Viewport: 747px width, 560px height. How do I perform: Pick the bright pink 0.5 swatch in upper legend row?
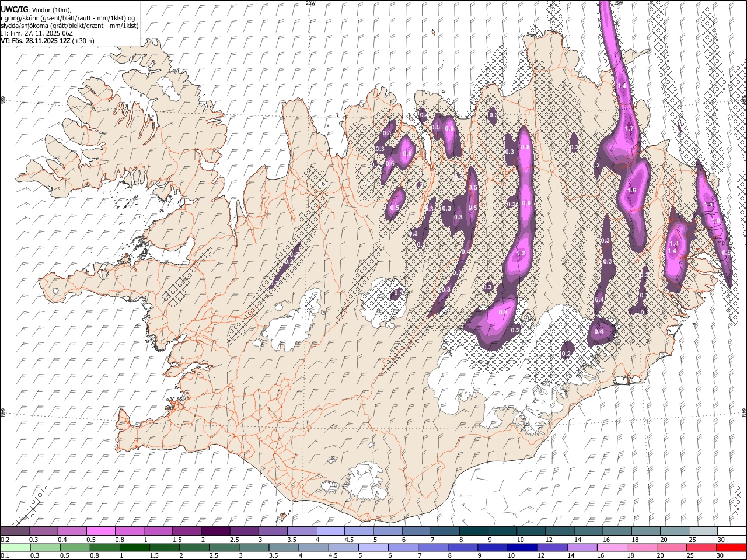[100, 531]
